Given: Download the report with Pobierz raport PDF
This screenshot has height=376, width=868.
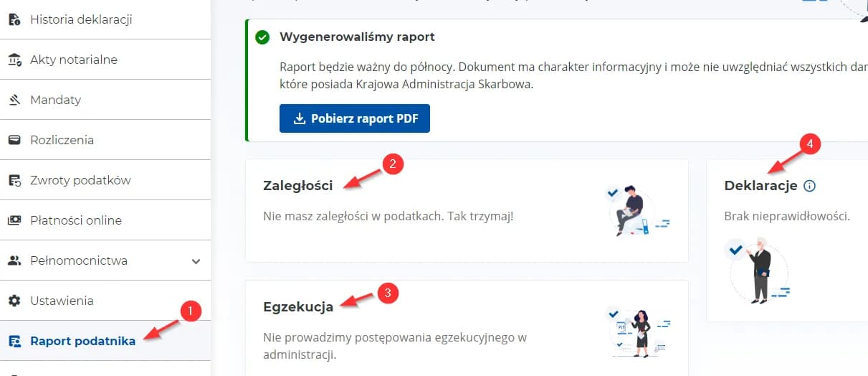Looking at the screenshot, I should click(354, 118).
